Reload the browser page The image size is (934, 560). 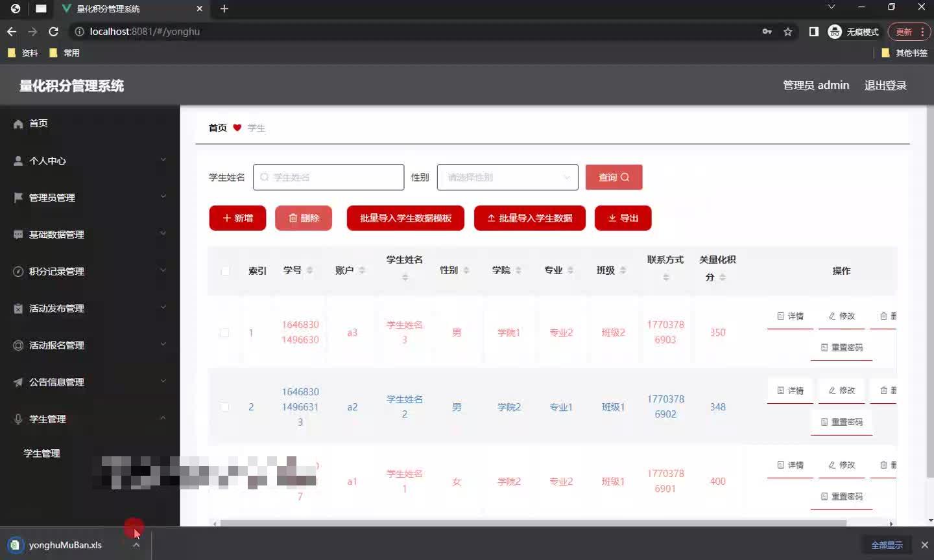53,31
